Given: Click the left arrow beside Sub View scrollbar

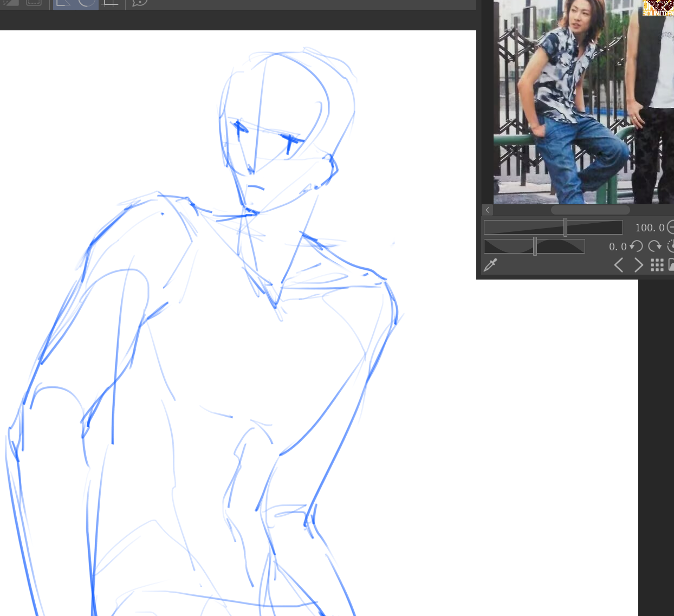Looking at the screenshot, I should (x=488, y=210).
